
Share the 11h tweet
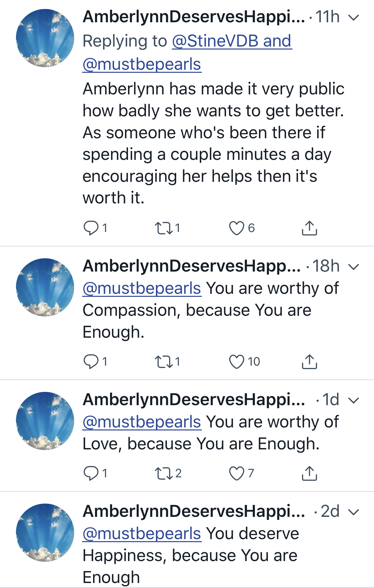click(x=309, y=228)
